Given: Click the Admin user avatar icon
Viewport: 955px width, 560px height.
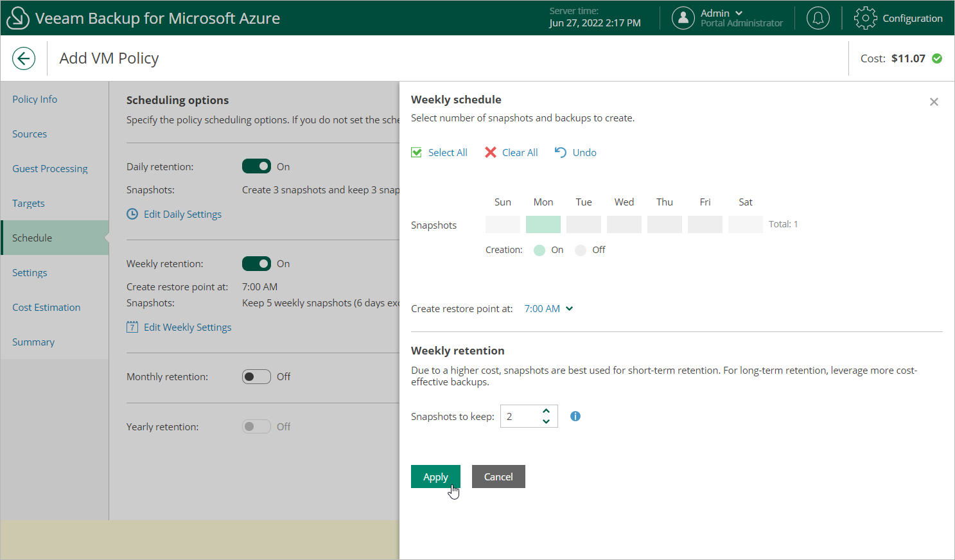Looking at the screenshot, I should point(683,18).
